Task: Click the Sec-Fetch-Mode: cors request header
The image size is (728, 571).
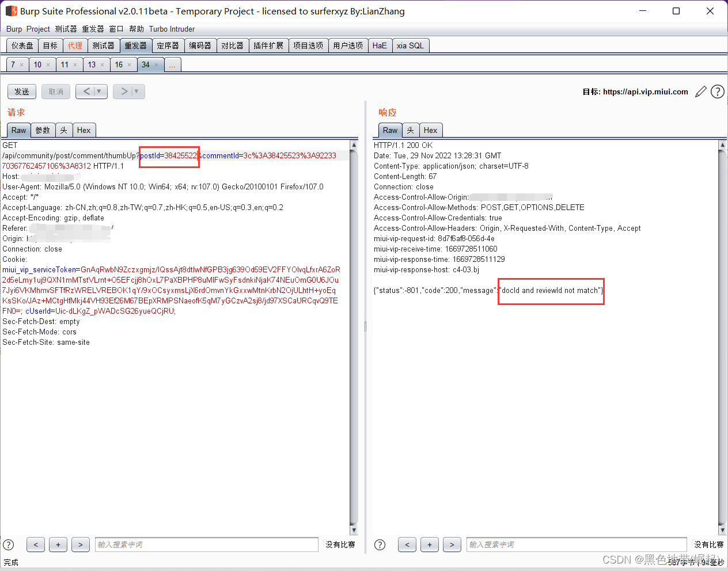Action: pyautogui.click(x=39, y=332)
